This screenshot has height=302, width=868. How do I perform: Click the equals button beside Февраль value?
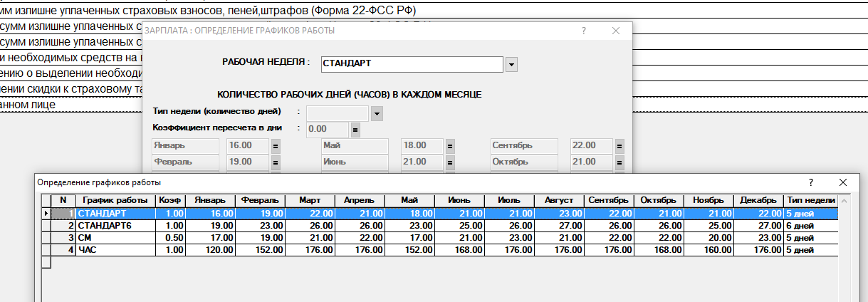pos(275,162)
